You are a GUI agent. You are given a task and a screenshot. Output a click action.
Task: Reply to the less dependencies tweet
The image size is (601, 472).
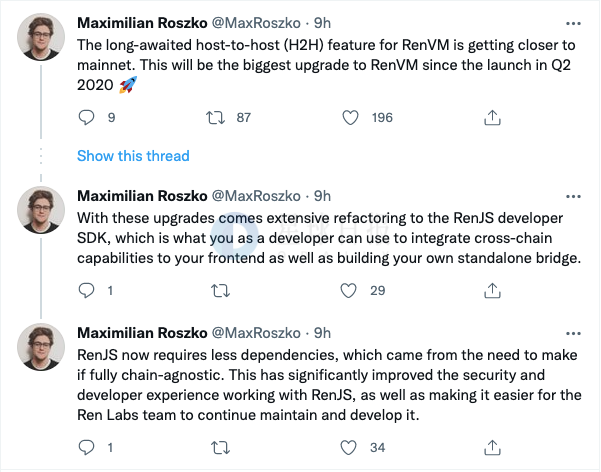(85, 447)
